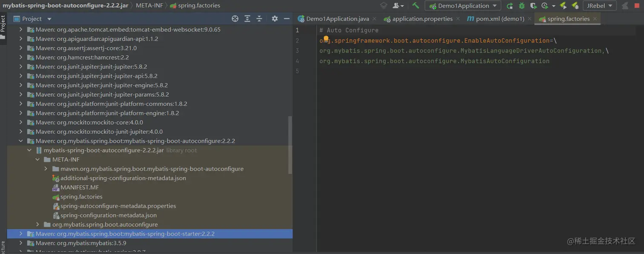
Task: Open the arrow dropdown beside the profiler icon
Action: click(x=553, y=6)
